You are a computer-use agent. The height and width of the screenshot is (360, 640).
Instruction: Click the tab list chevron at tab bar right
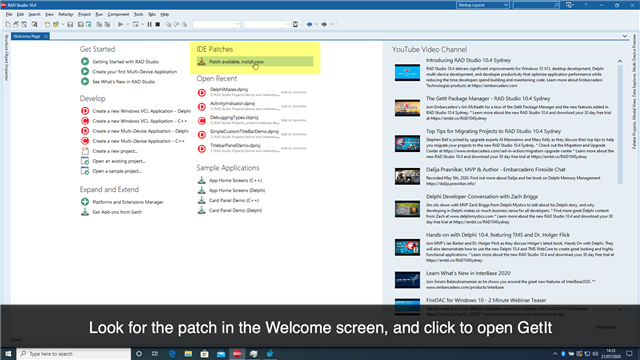(x=624, y=36)
